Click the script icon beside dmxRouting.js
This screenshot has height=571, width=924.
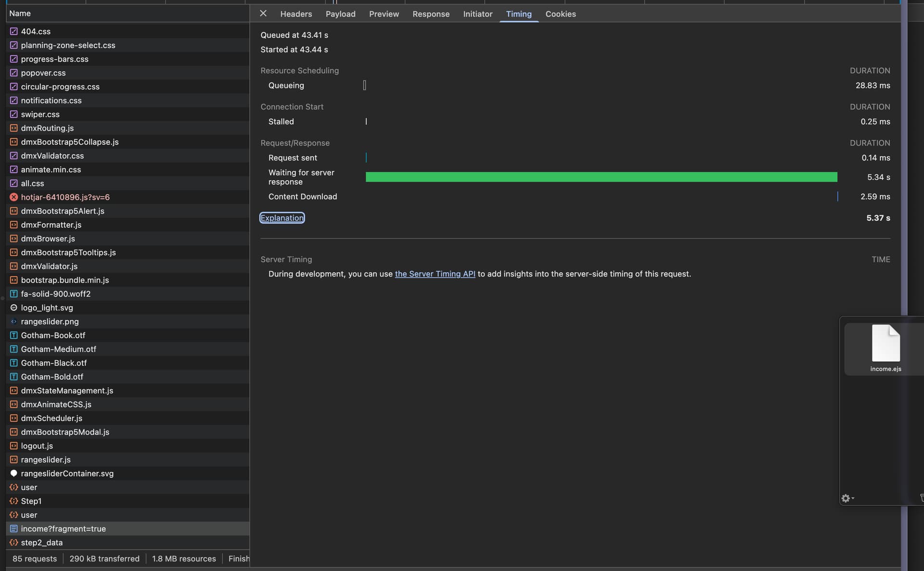[13, 128]
